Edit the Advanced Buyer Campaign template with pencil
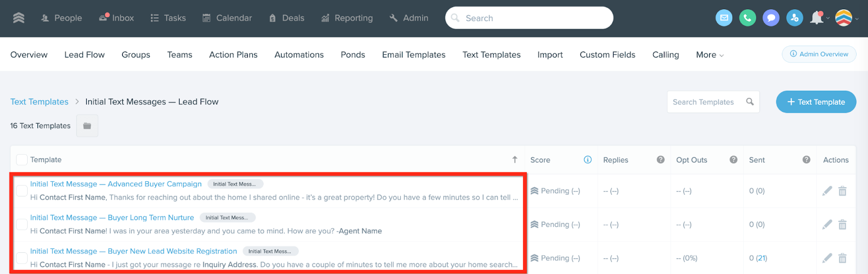Screen dimensions: 868x274 [827, 191]
